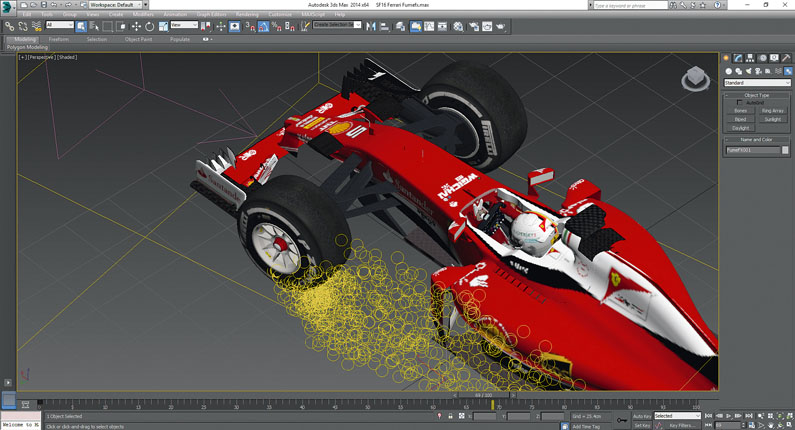The height and width of the screenshot is (430, 795).
Task: Open the Material Editor icon
Action: point(458,26)
